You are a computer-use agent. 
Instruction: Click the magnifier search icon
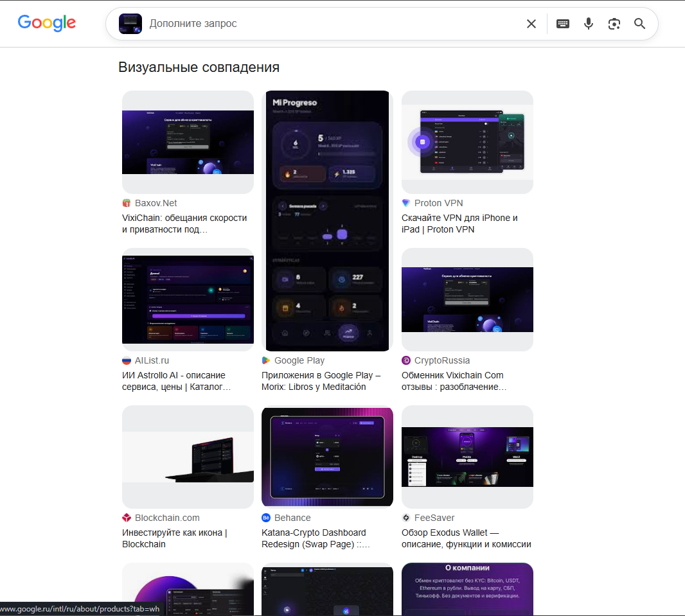(639, 24)
